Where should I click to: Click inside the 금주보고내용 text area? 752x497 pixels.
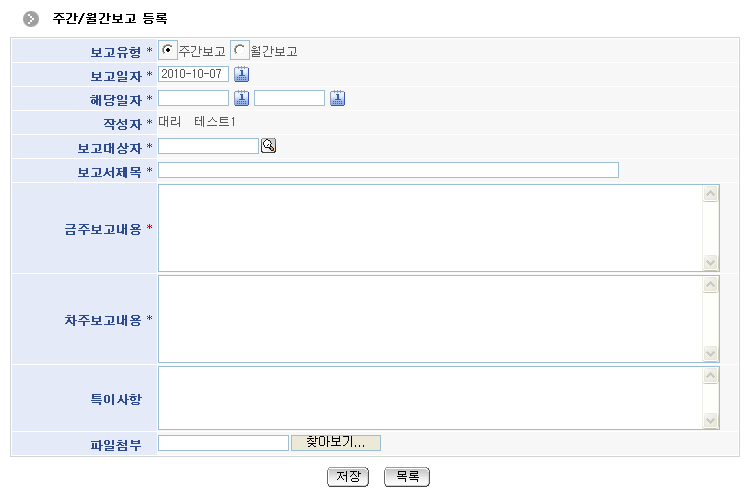pos(430,228)
